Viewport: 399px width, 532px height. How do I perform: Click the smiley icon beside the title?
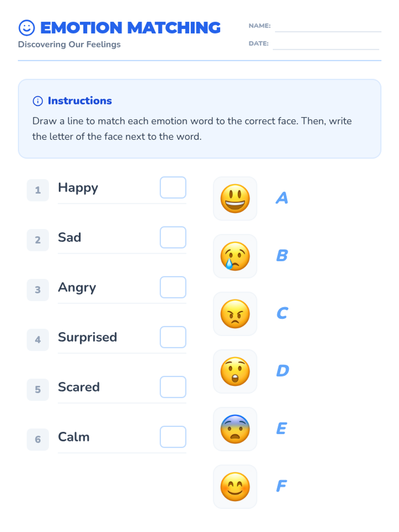click(27, 28)
